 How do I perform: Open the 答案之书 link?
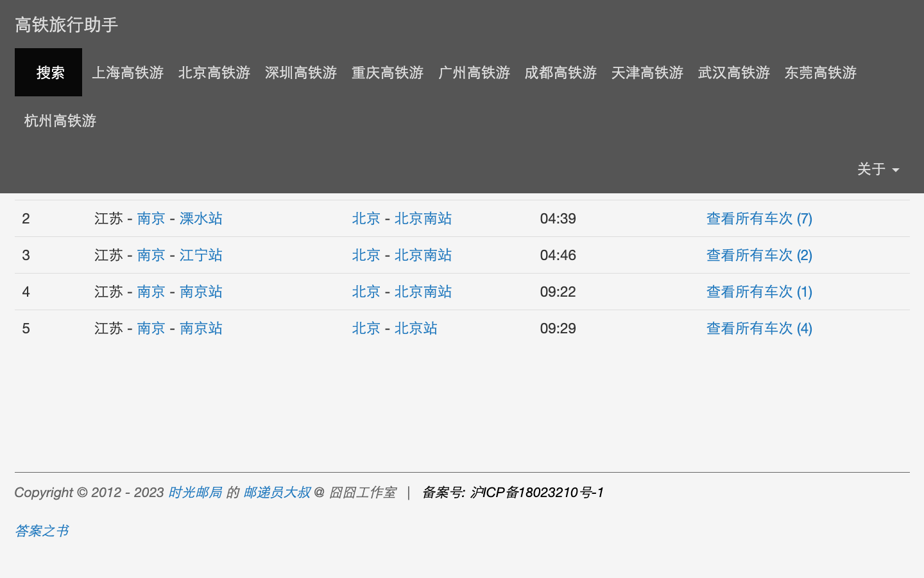[42, 531]
